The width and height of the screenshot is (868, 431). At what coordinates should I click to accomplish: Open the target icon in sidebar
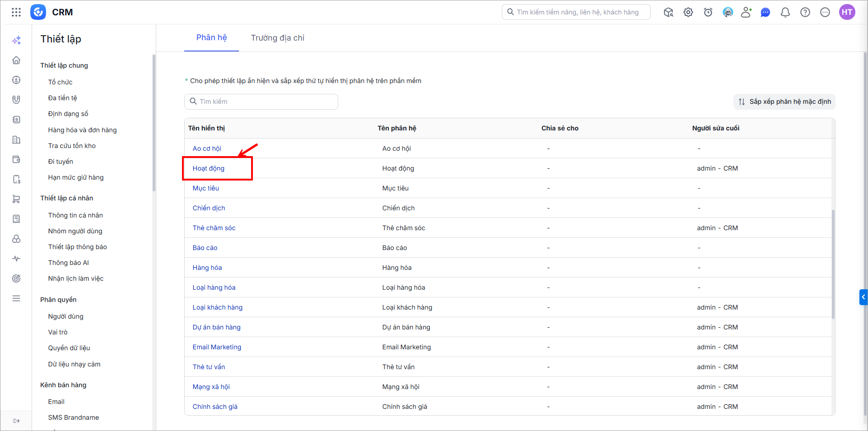point(16,278)
